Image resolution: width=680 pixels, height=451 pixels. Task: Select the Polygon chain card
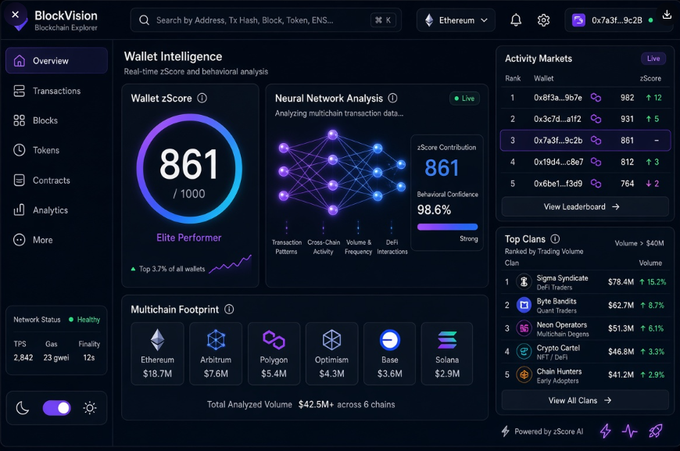(274, 353)
